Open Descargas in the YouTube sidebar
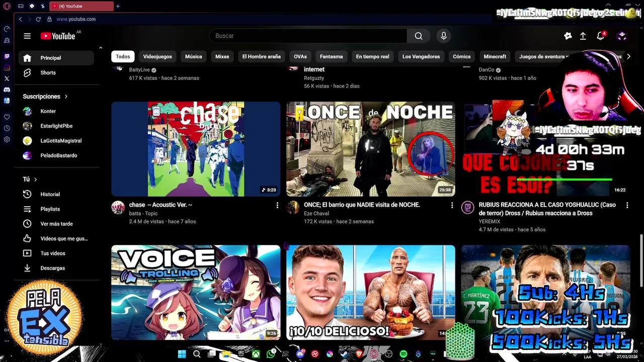 pyautogui.click(x=56, y=268)
